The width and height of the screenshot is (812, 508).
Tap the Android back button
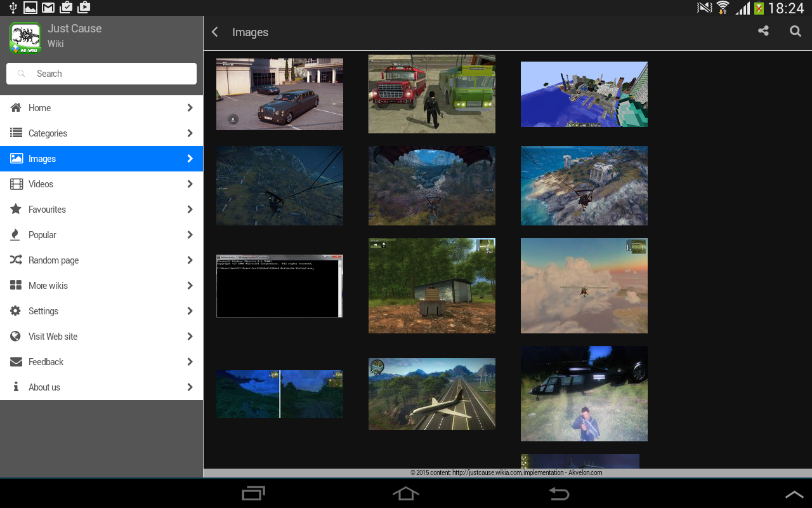tap(558, 493)
